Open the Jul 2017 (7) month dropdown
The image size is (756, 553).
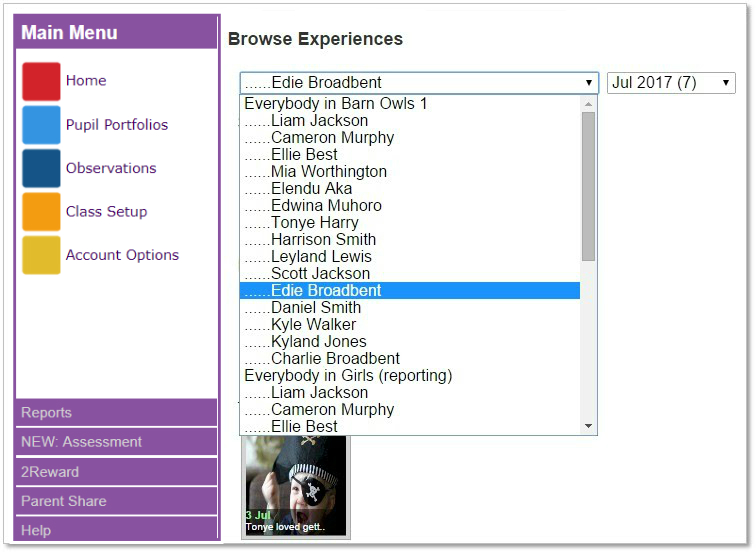(x=671, y=83)
